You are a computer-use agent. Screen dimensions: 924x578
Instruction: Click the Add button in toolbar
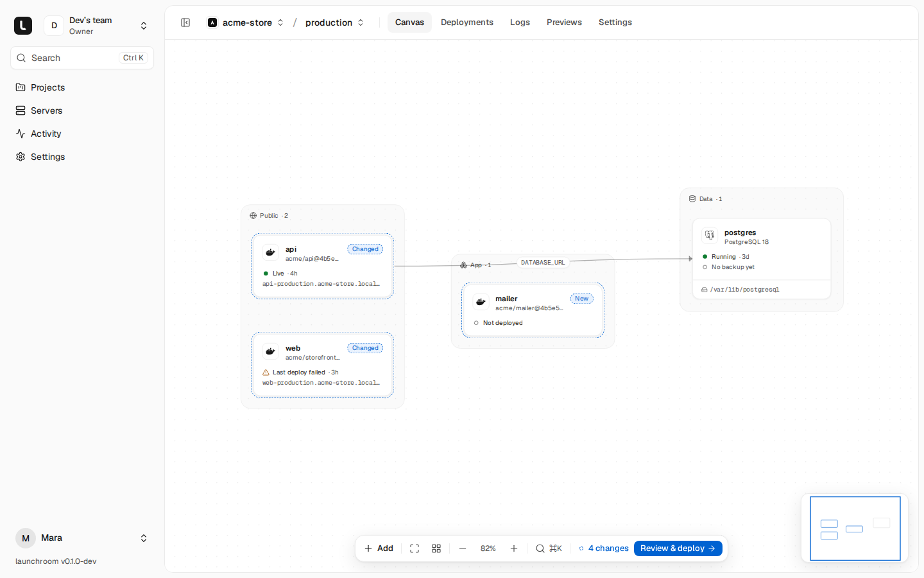tap(379, 548)
